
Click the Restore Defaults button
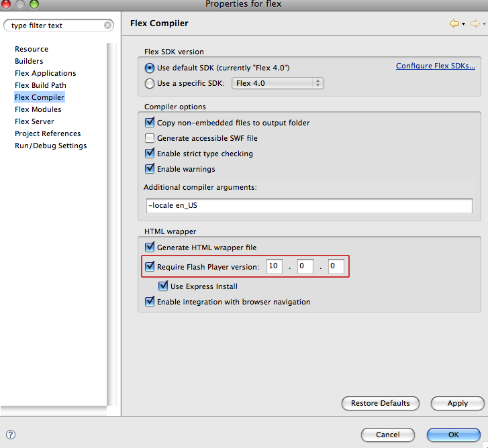[381, 403]
